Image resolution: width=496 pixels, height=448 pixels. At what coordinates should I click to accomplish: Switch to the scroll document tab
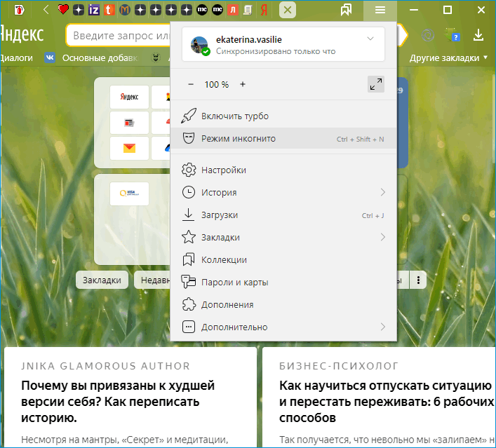coord(248,10)
